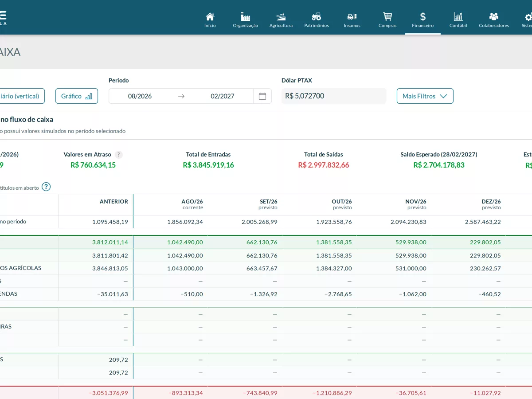Click the red cell value −3.051.376,99

pos(108,393)
